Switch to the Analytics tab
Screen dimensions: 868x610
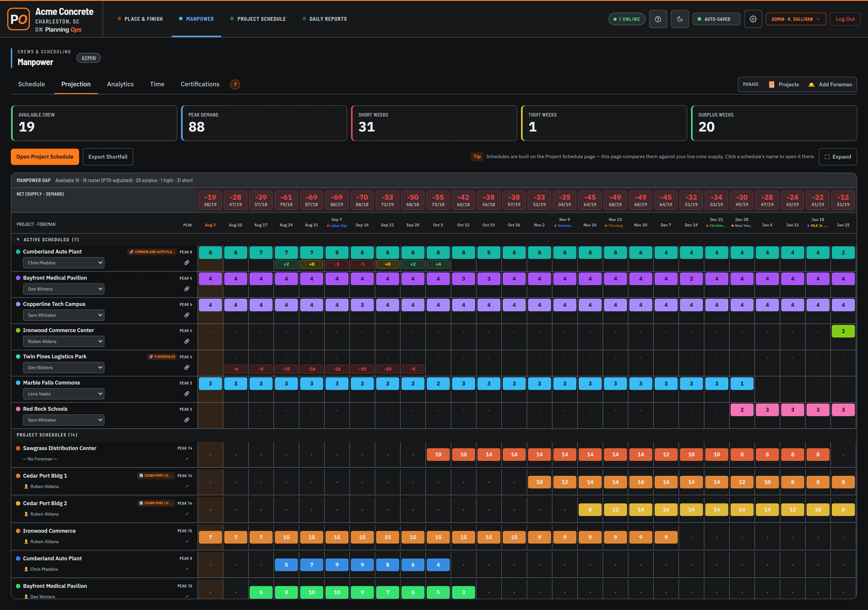click(x=120, y=84)
